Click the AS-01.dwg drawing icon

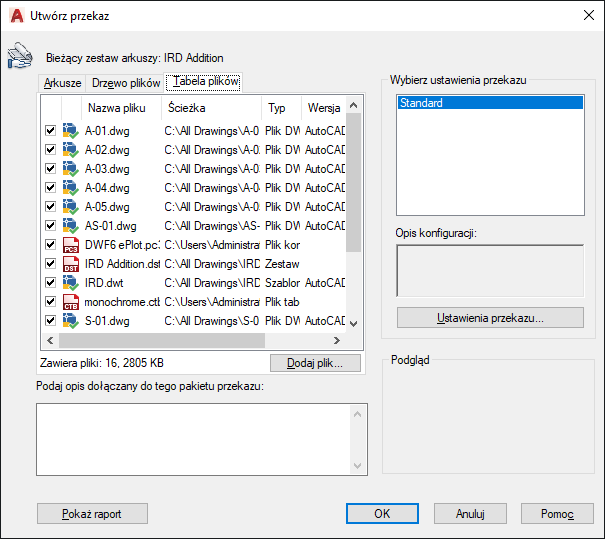click(71, 226)
